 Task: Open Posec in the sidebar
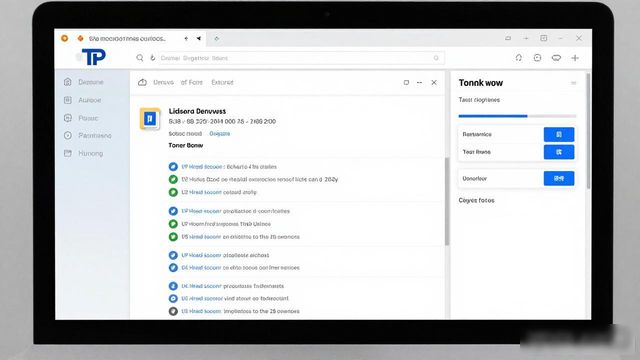88,118
